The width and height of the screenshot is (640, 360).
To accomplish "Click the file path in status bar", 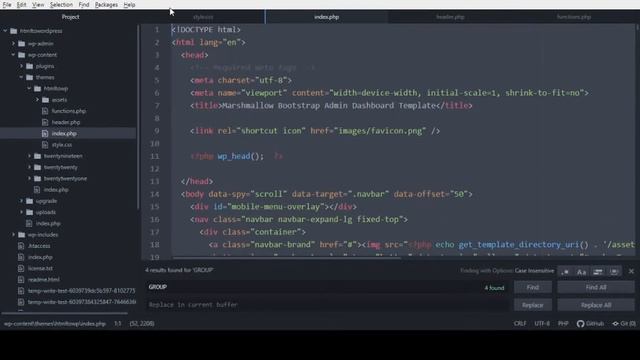I will coord(55,324).
